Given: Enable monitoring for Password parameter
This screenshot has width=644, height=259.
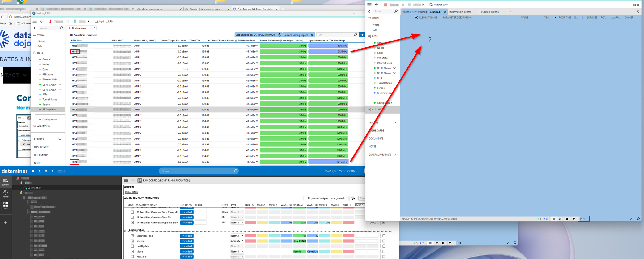Looking at the screenshot, I should [133, 257].
